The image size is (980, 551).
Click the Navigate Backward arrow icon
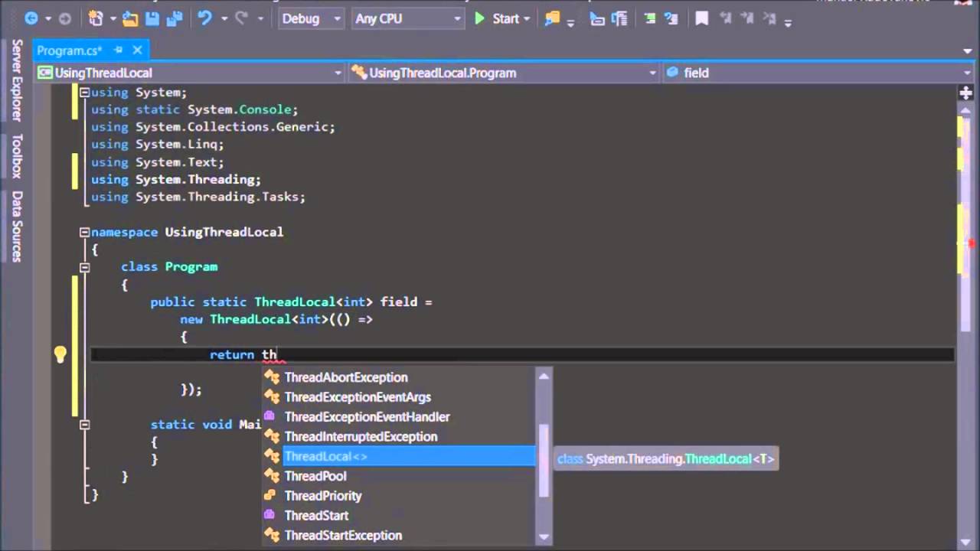(x=31, y=18)
